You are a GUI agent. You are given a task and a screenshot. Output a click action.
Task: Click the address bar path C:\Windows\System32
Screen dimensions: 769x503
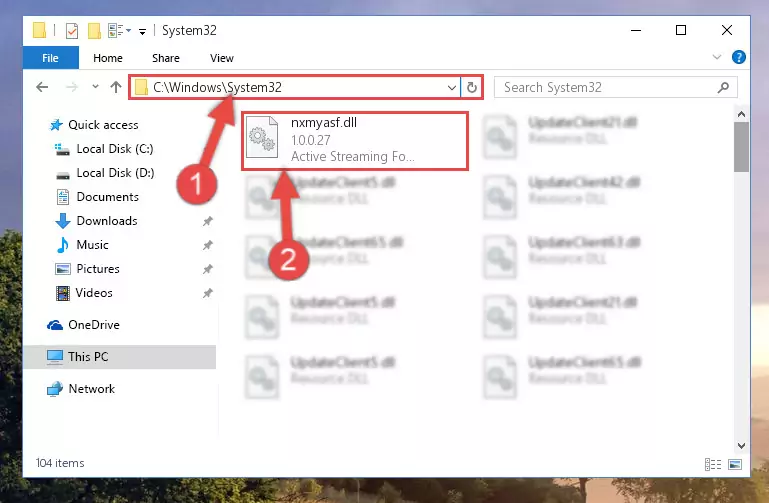click(x=217, y=87)
